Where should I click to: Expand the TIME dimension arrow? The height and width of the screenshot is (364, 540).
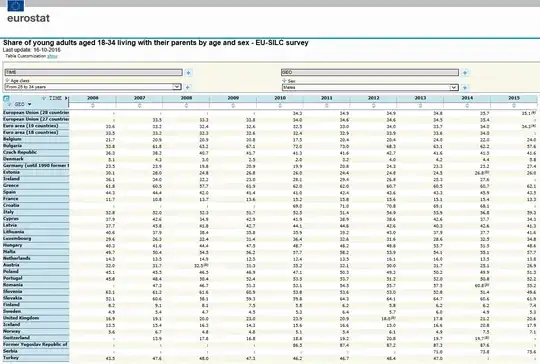coord(66,98)
